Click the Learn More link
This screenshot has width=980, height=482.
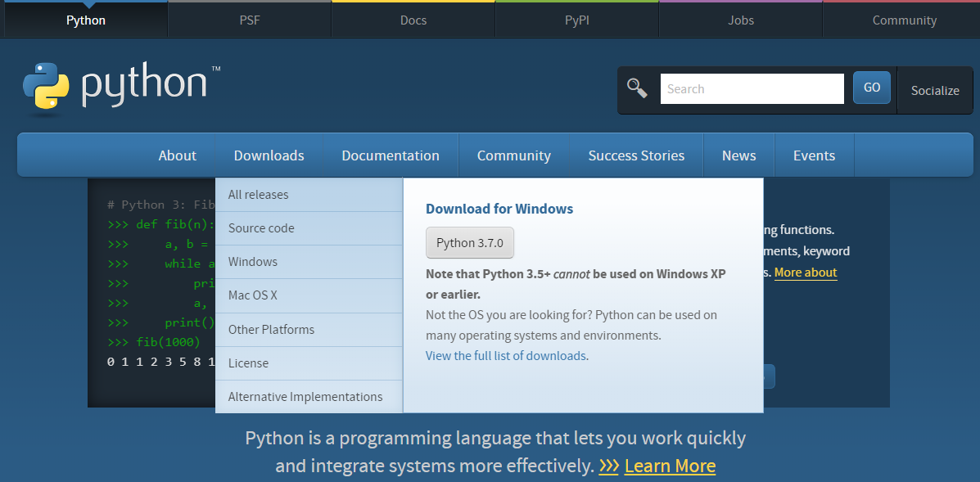click(670, 466)
